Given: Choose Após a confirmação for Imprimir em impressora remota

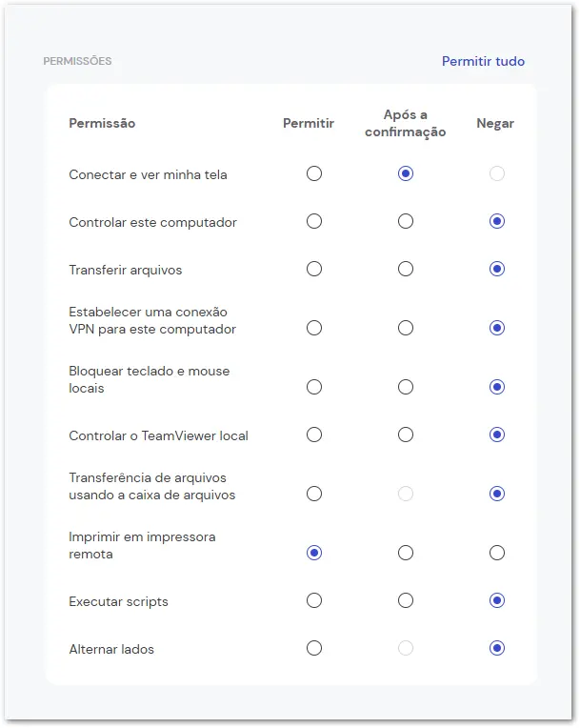Looking at the screenshot, I should point(406,553).
